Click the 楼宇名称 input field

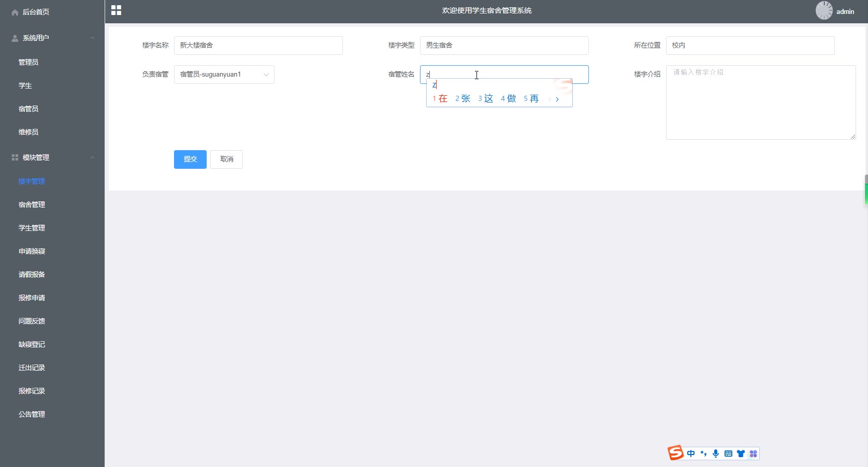coord(258,46)
